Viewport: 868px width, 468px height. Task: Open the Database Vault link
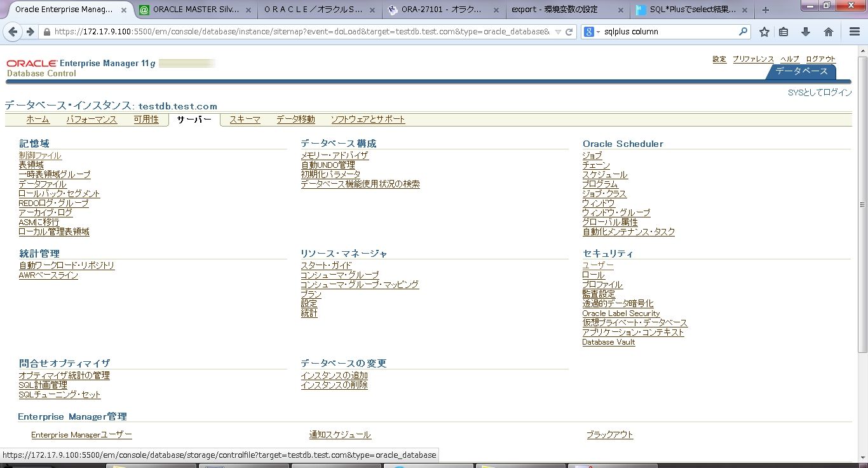coord(609,341)
